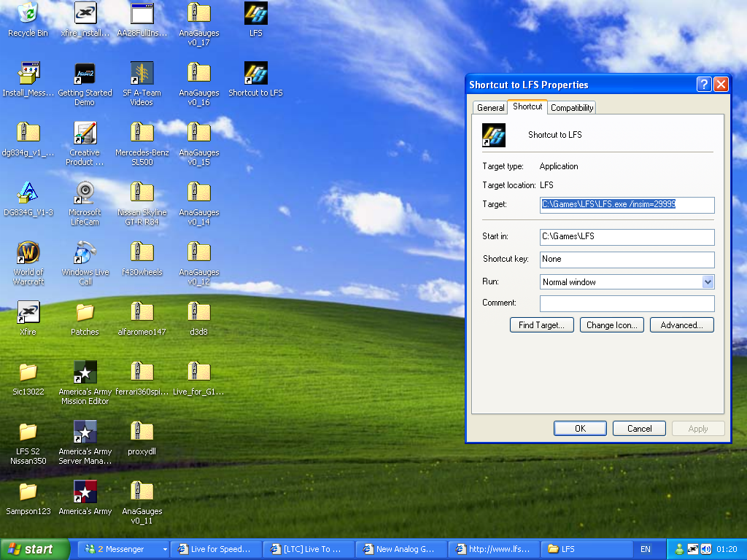
Task: Click the Shortcut key field
Action: click(x=627, y=260)
